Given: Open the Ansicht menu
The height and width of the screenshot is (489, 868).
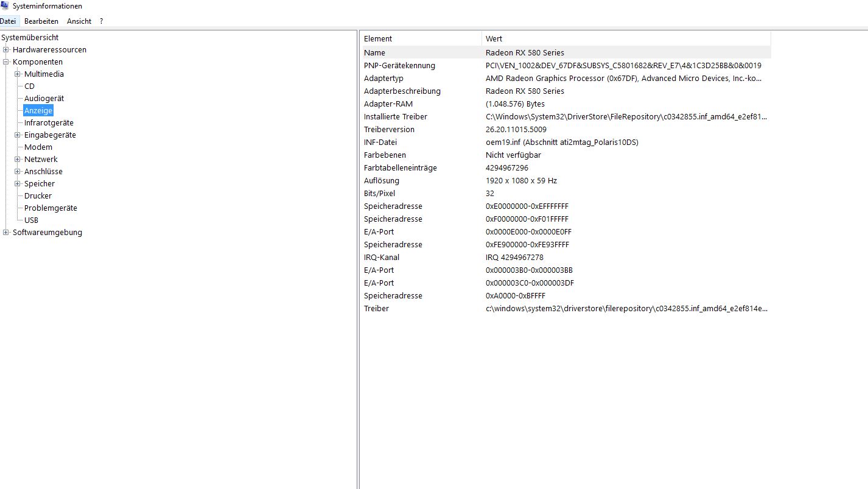Looking at the screenshot, I should (79, 21).
